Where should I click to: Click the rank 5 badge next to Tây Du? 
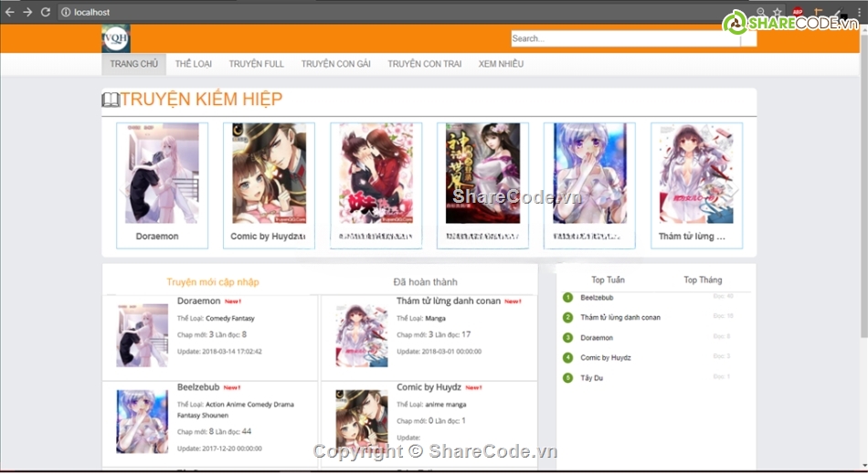[x=567, y=378]
